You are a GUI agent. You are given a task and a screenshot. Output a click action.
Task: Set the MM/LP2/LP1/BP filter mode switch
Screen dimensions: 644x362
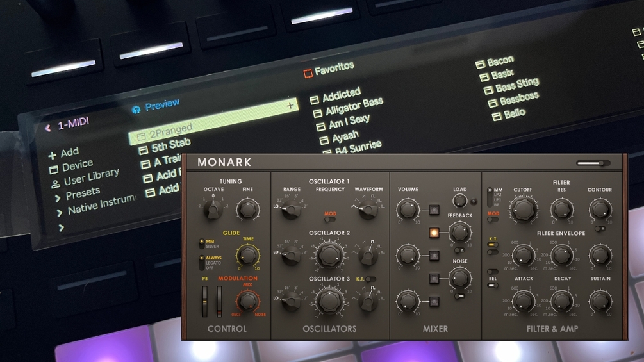click(490, 197)
